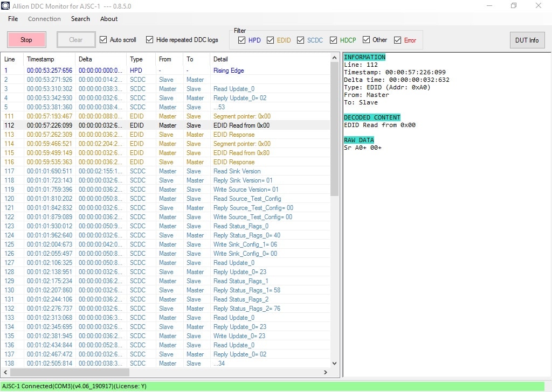This screenshot has height=392, width=552.
Task: Select line 116 EDID Response row
Action: point(162,162)
